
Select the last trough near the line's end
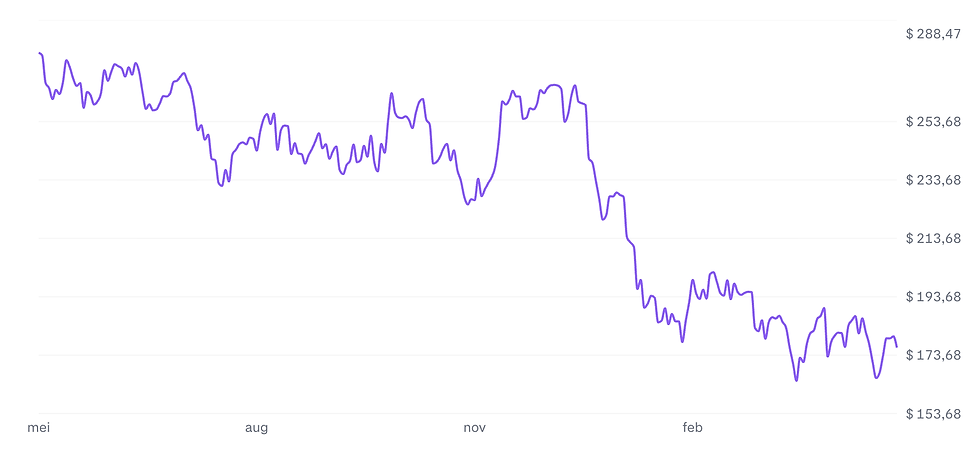(x=876, y=378)
